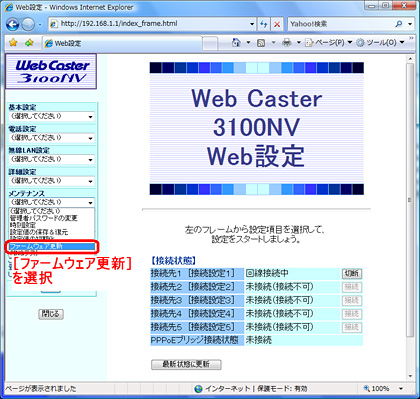
Task: Click the 最新状態に更新 button
Action: tap(186, 364)
